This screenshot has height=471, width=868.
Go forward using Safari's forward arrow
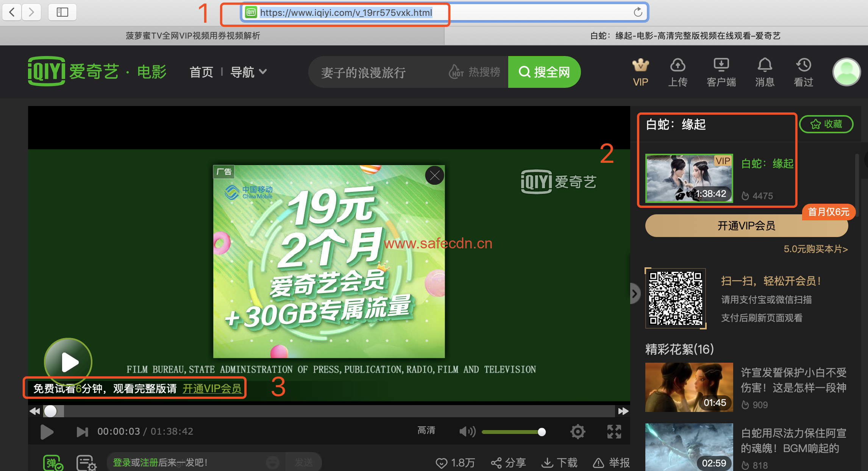31,12
